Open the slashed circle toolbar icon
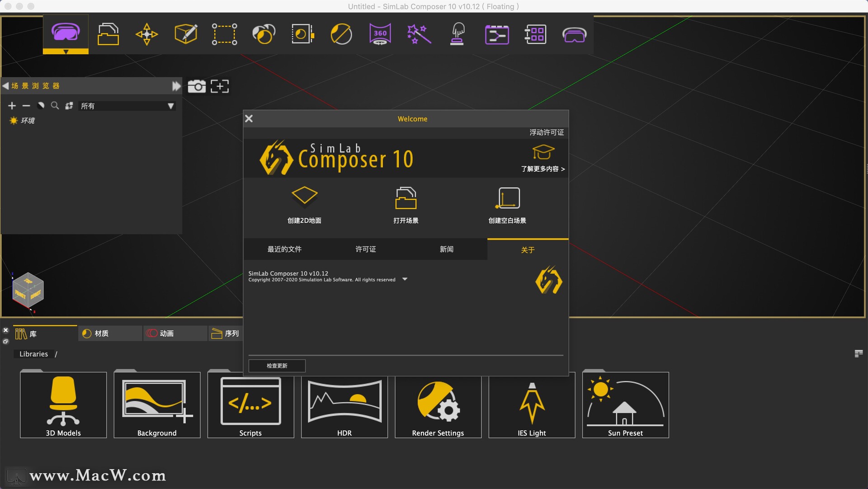This screenshot has height=489, width=868. click(341, 34)
